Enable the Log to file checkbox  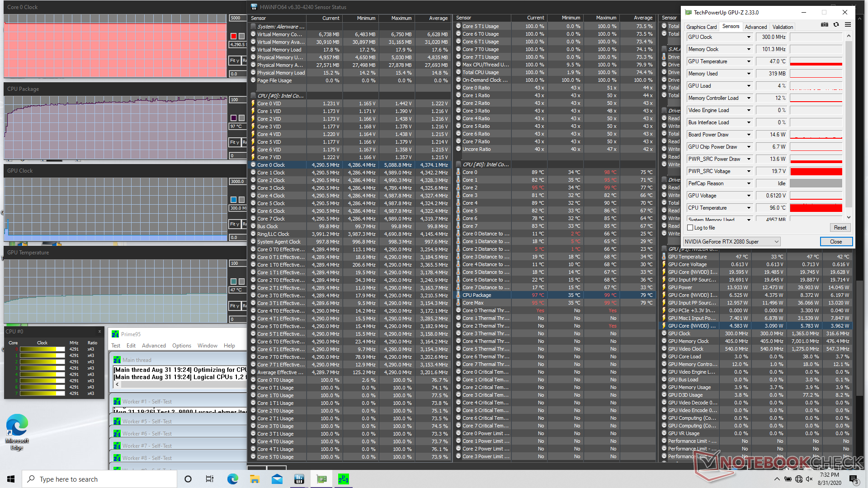tap(690, 228)
